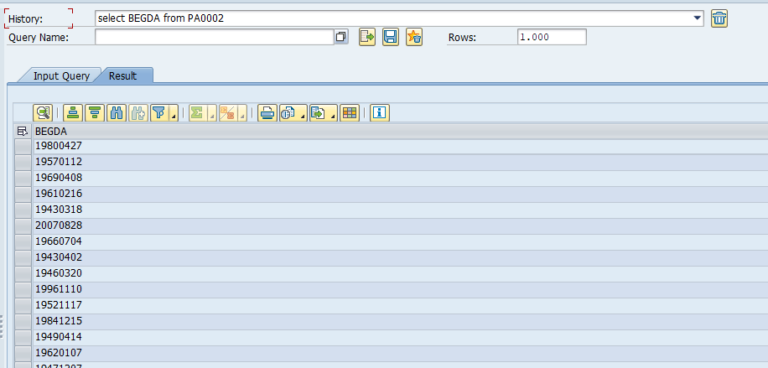Save the query using the floppy disk icon
Screen dimensions: 768x368
390,37
